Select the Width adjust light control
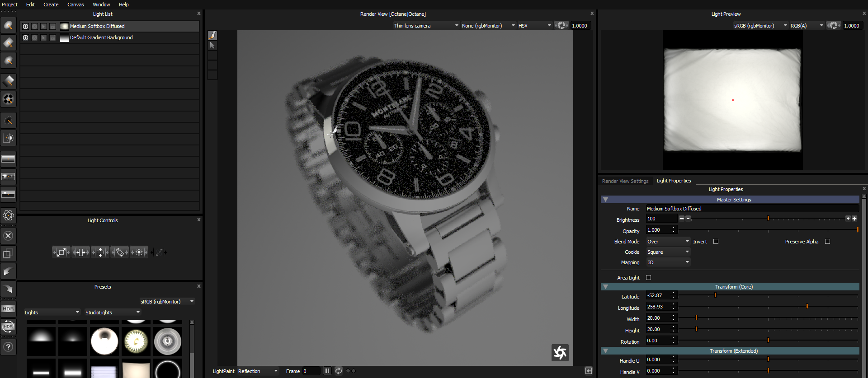Viewport: 868px width, 378px height. 81,252
